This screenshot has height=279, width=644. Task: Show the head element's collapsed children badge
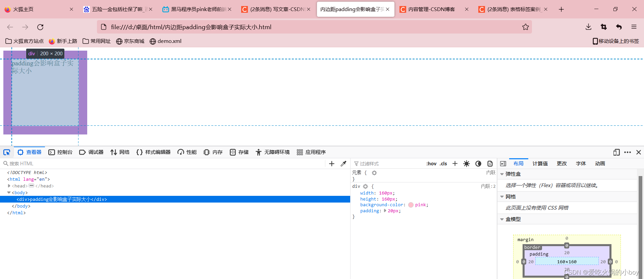[x=31, y=185]
